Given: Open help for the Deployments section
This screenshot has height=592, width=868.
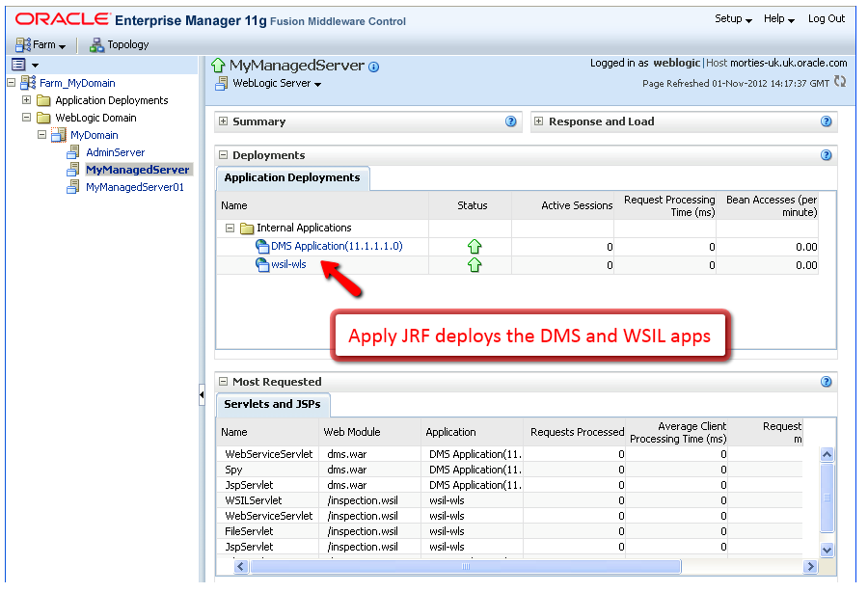Looking at the screenshot, I should (x=826, y=155).
